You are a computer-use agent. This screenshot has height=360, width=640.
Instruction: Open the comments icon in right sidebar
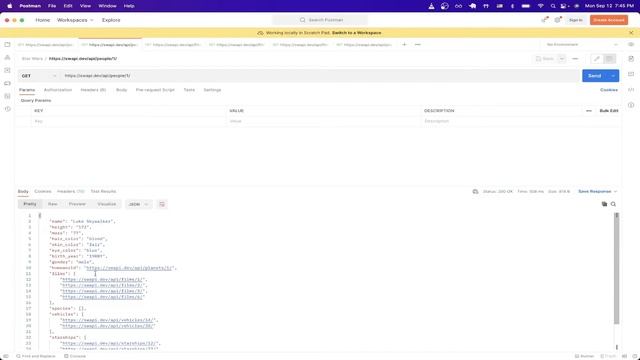[631, 74]
